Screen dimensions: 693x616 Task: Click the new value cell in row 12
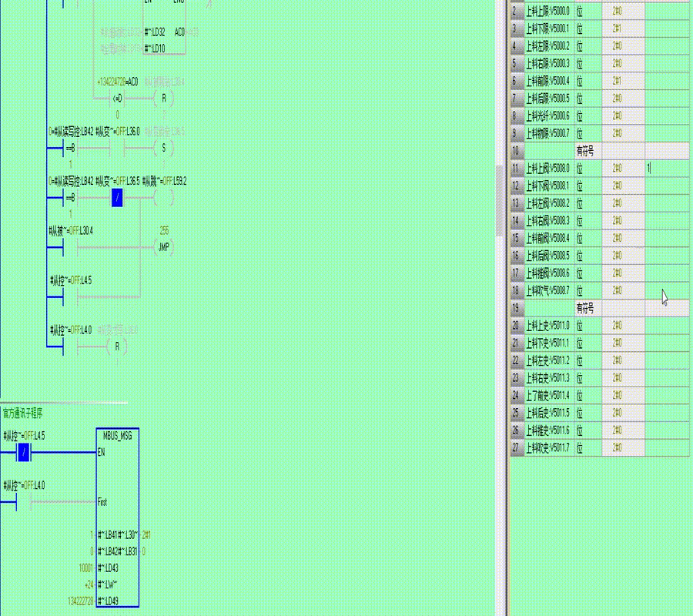coord(667,186)
